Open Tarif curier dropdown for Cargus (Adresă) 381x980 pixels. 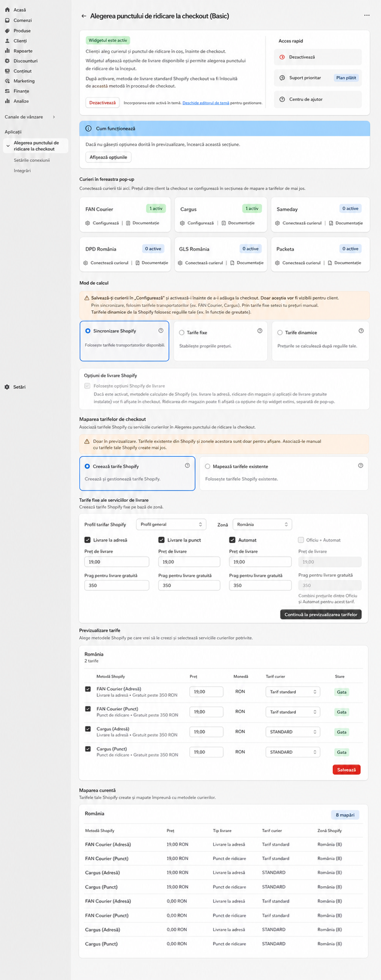click(x=293, y=732)
